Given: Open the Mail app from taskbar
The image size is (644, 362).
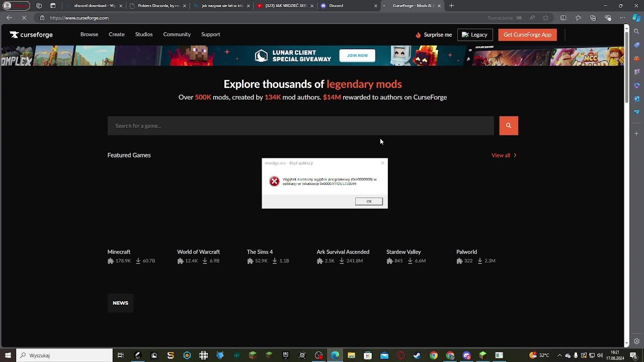Looking at the screenshot, I should click(384, 355).
